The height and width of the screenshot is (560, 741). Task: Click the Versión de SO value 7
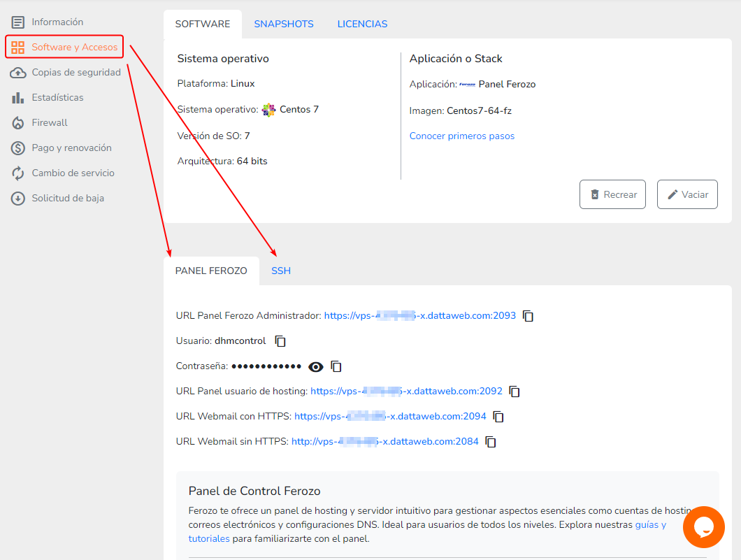(x=247, y=136)
